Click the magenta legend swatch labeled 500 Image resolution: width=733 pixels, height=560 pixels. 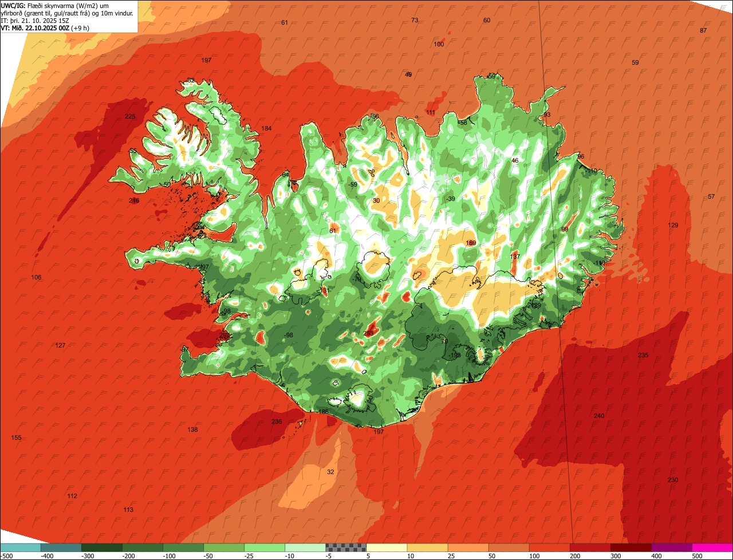click(x=712, y=547)
